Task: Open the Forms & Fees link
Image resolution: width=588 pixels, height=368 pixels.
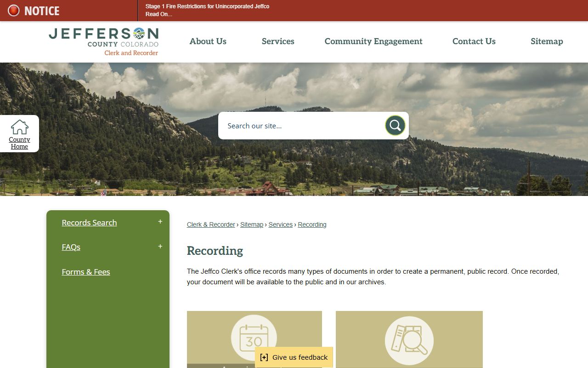Action: (86, 272)
